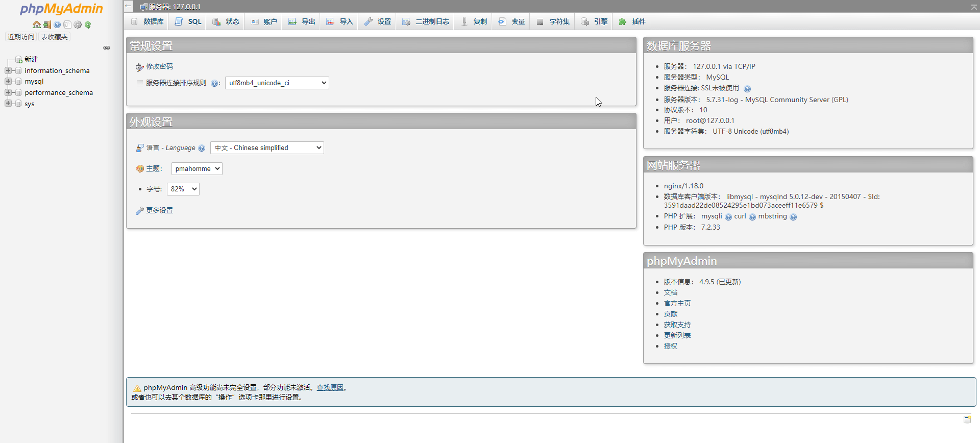Screen dimensions: 980x443
Task: Open the pmahomme theme dropdown
Action: coord(197,168)
